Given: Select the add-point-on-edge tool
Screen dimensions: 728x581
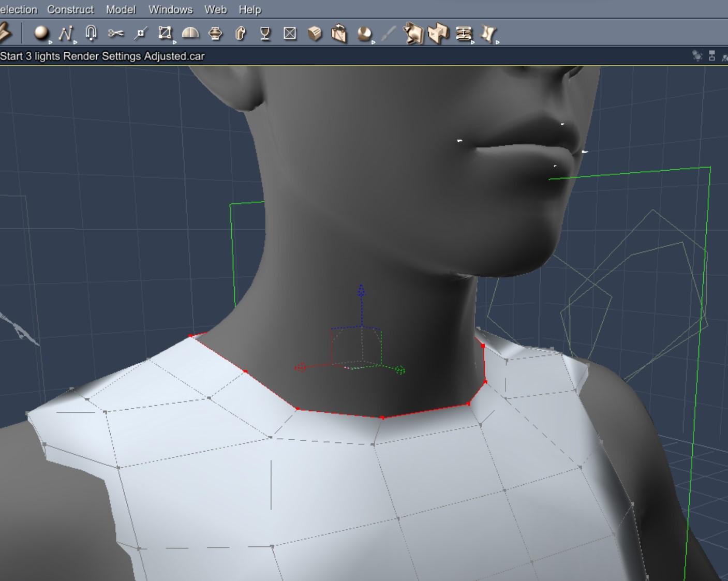Looking at the screenshot, I should (x=140, y=34).
